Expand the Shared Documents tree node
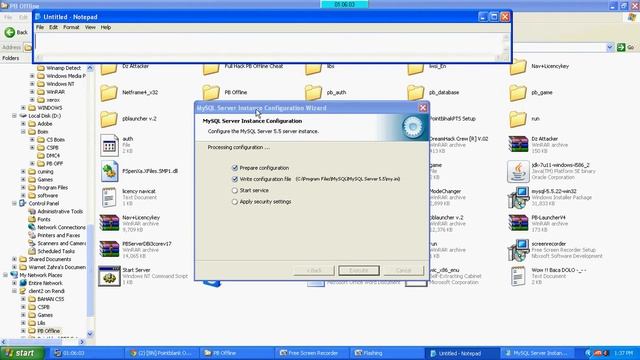640x360 pixels. click(14, 259)
